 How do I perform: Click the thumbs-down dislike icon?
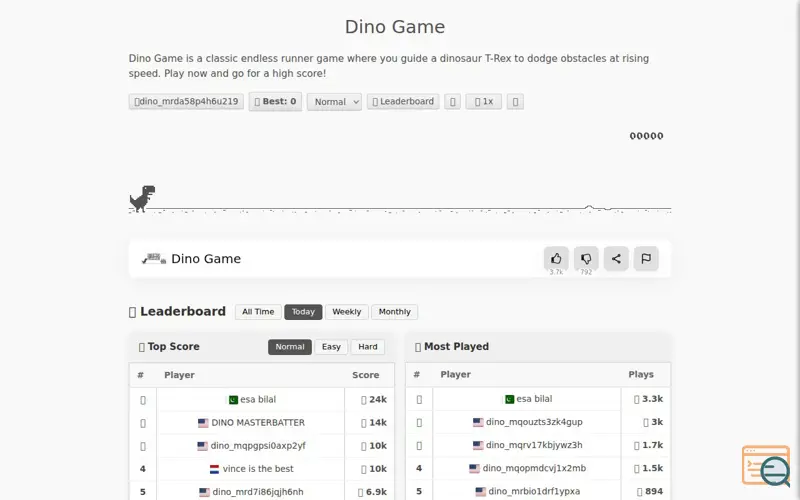click(586, 258)
